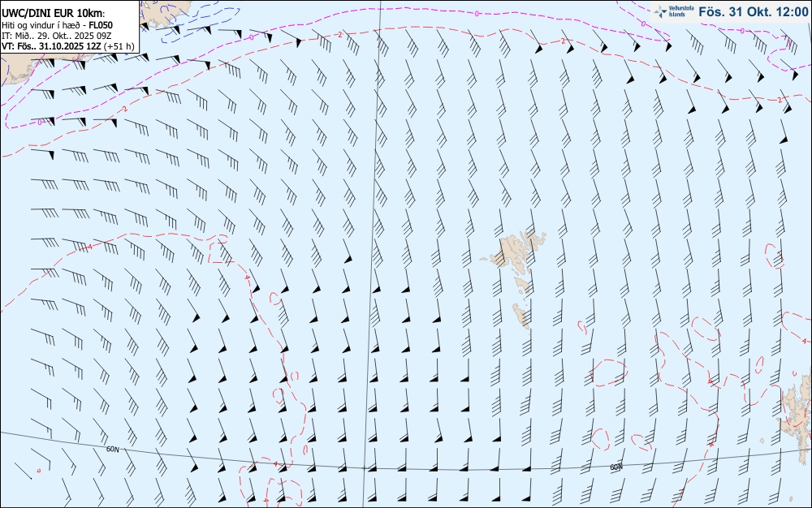This screenshot has height=508, width=812.
Task: Click the small red circle marker in the bottom-left corner
Action: [39, 470]
